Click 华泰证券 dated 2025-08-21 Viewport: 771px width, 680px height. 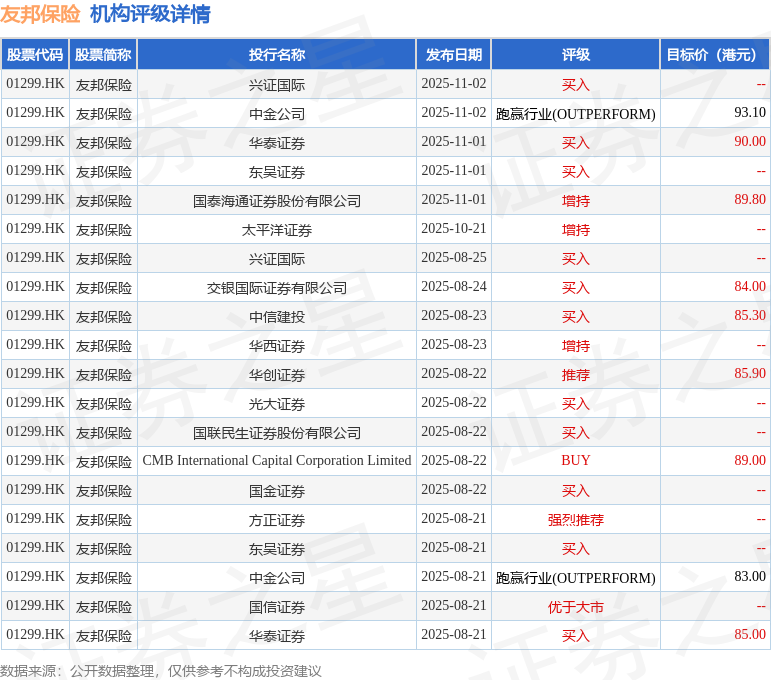(277, 636)
